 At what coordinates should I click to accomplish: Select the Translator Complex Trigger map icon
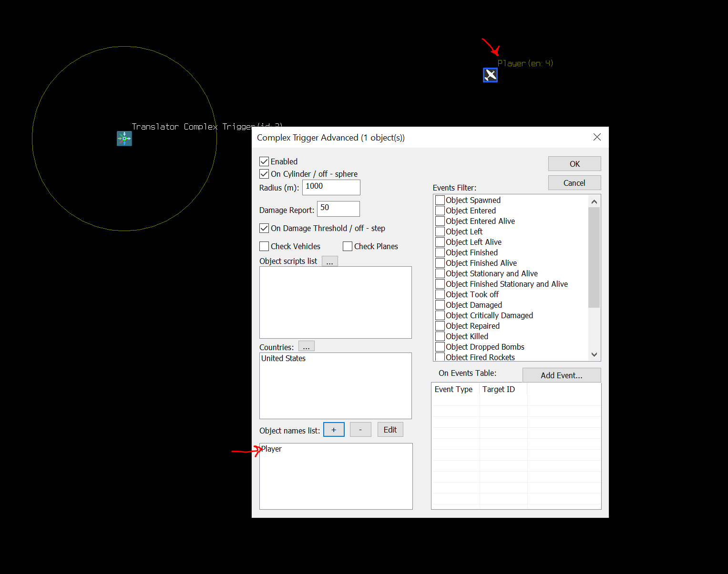pyautogui.click(x=124, y=139)
